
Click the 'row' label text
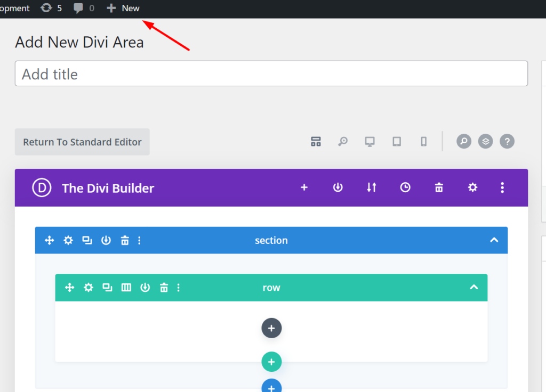point(271,288)
